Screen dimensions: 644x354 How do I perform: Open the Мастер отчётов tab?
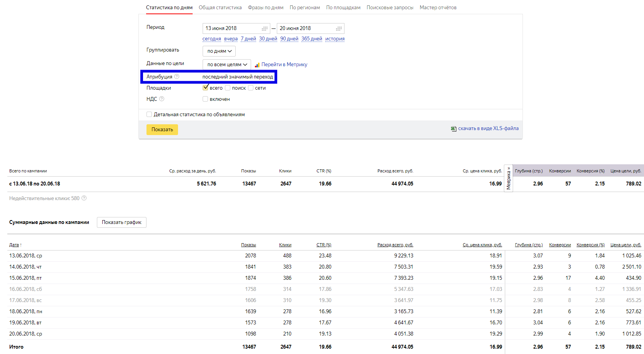click(x=438, y=7)
